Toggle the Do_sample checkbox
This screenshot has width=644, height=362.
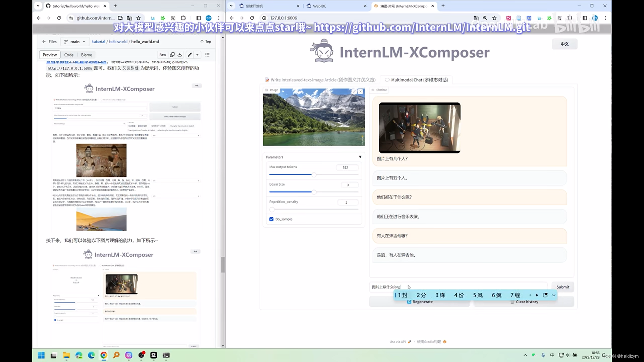[x=271, y=219]
